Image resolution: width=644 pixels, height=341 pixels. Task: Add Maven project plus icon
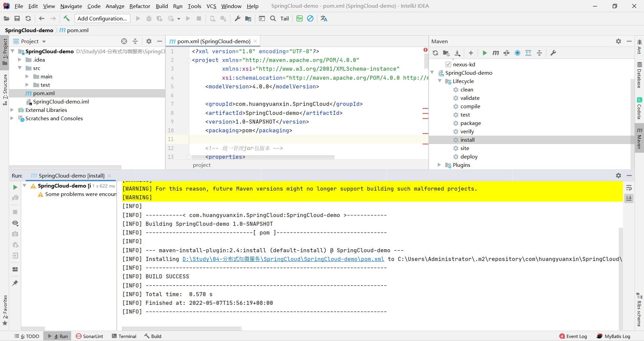[471, 53]
